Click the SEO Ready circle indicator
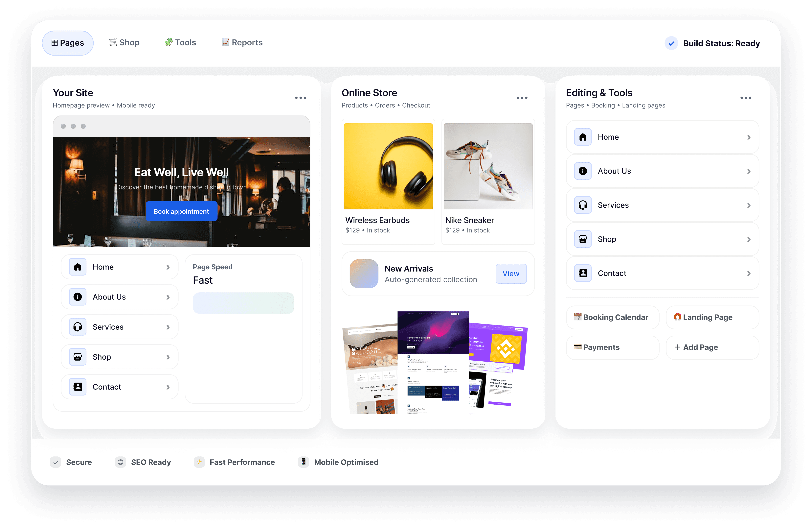The height and width of the screenshot is (528, 812). click(x=121, y=462)
